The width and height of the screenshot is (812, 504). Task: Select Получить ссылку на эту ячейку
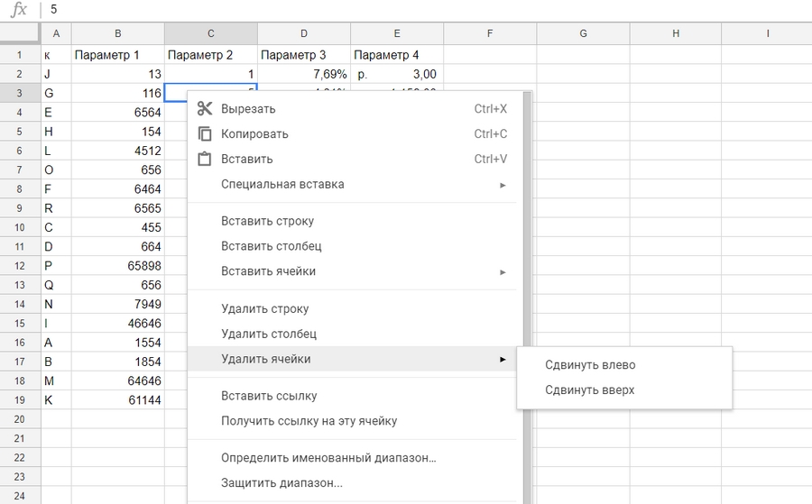309,421
